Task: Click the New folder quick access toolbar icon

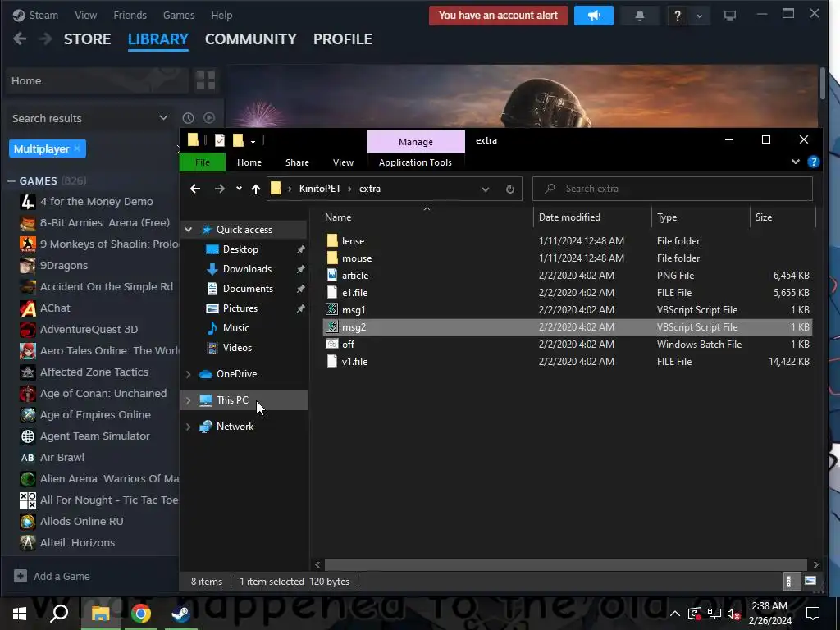Action: [x=238, y=140]
